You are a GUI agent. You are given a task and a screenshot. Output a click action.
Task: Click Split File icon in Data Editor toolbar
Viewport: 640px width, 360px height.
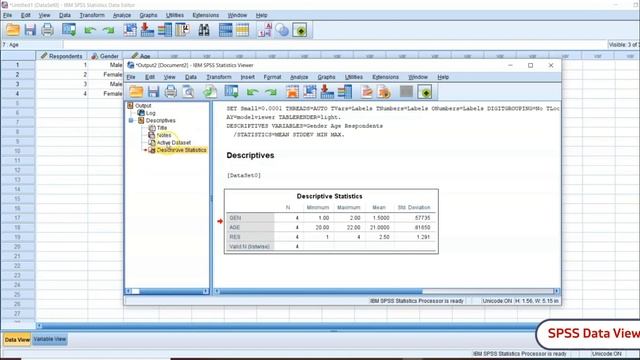[225, 30]
